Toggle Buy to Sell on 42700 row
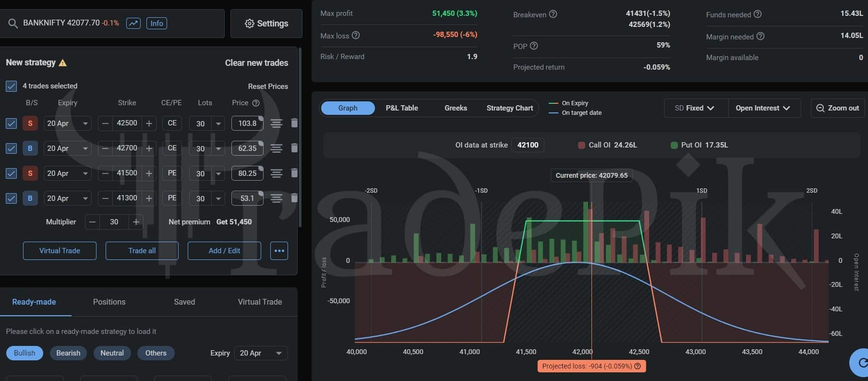This screenshot has width=868, height=381. (x=30, y=148)
